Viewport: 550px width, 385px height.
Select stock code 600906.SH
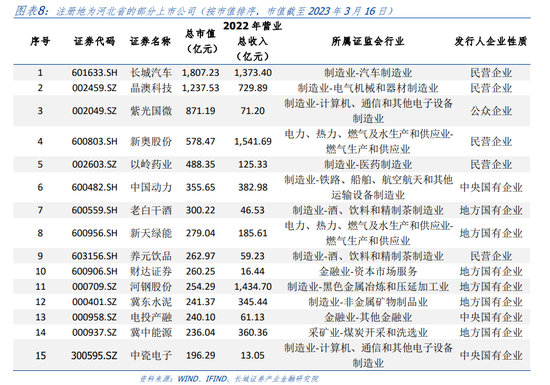pyautogui.click(x=94, y=271)
